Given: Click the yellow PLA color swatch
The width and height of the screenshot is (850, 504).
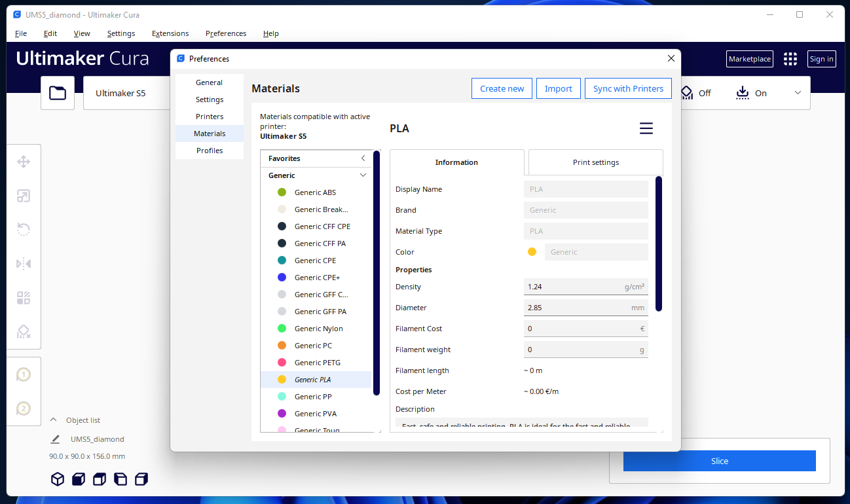Looking at the screenshot, I should (532, 252).
